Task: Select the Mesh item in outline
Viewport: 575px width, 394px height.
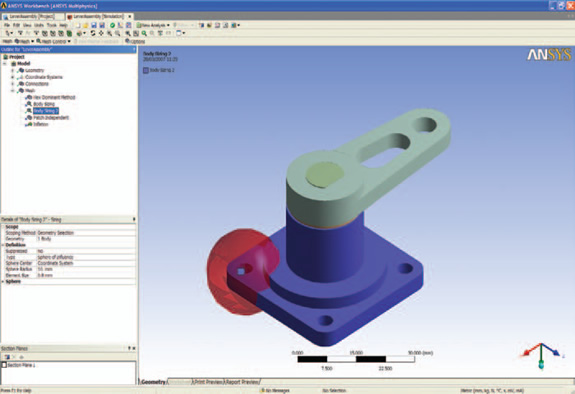Action: pyautogui.click(x=30, y=90)
